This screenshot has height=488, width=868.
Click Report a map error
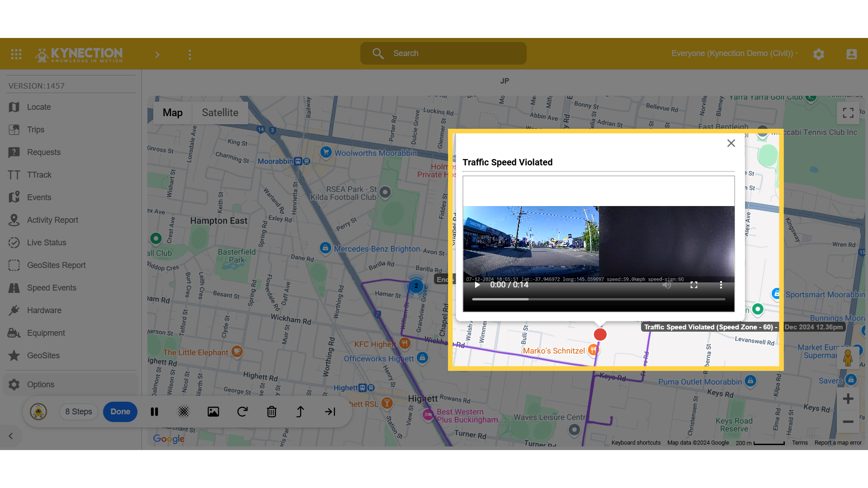pyautogui.click(x=838, y=443)
